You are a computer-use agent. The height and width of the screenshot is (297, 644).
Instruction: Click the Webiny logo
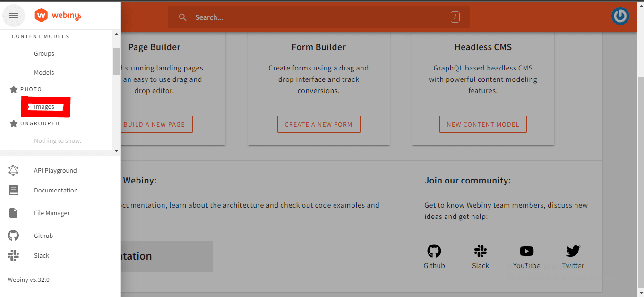click(x=58, y=16)
